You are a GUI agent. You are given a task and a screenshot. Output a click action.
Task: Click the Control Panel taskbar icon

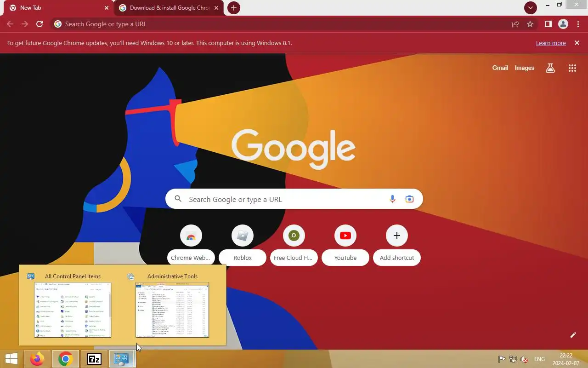pos(122,359)
